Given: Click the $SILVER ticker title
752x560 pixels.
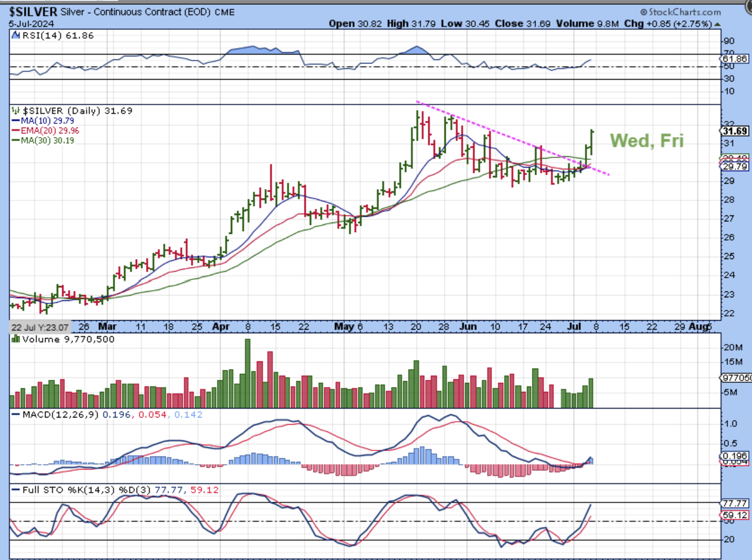Looking at the screenshot, I should pyautogui.click(x=34, y=12).
